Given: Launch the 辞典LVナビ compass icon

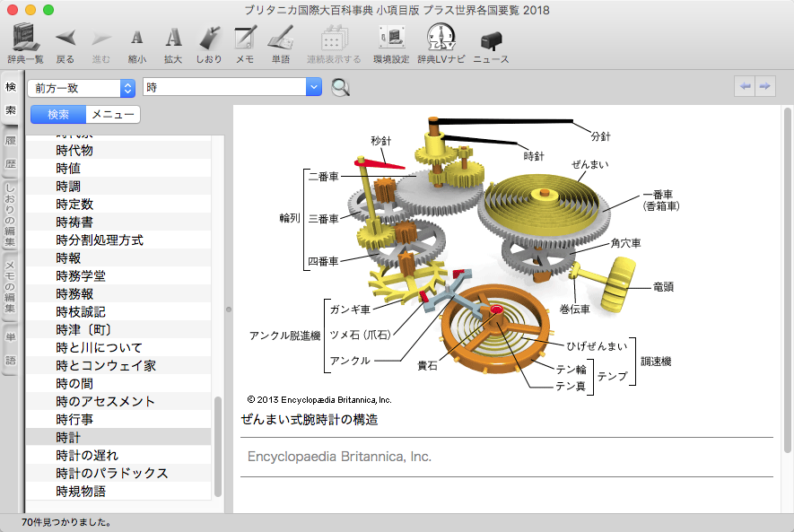Looking at the screenshot, I should point(441,44).
